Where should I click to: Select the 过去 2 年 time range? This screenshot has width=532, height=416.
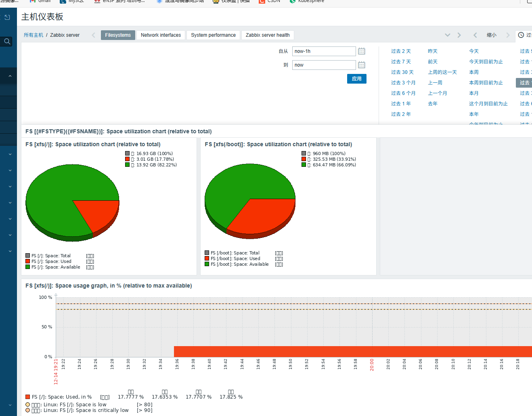[x=401, y=114]
